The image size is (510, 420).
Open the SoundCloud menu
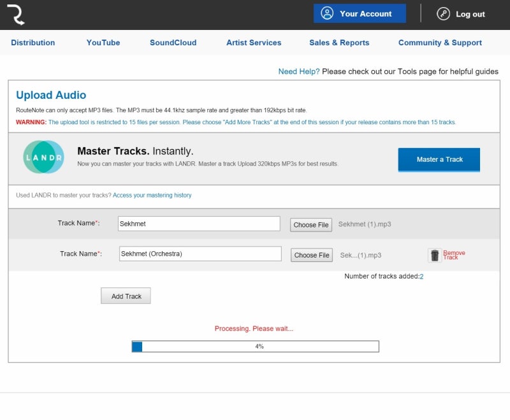(x=173, y=43)
